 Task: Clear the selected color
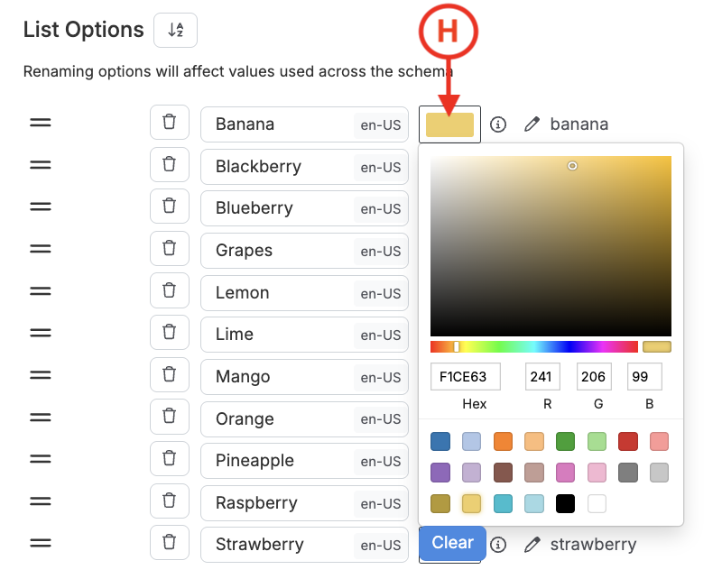click(x=452, y=543)
